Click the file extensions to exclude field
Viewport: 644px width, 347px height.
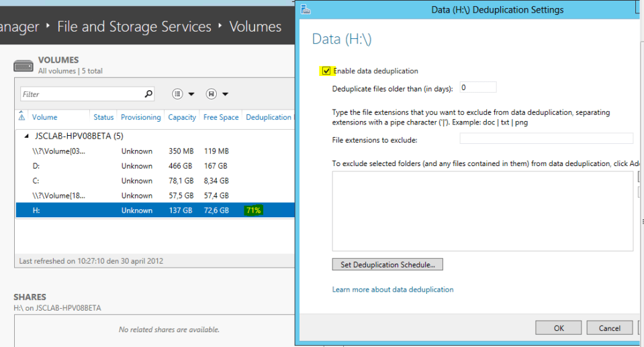(x=546, y=139)
